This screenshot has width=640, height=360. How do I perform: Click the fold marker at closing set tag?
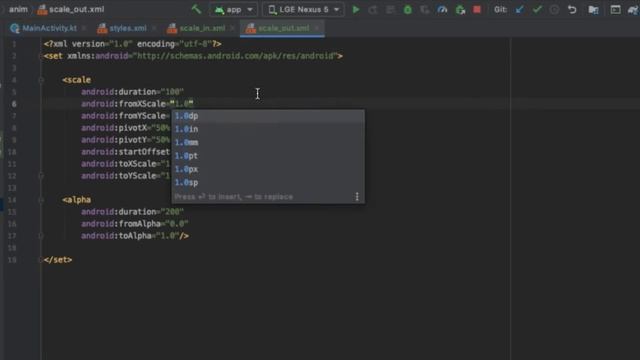coord(41,260)
